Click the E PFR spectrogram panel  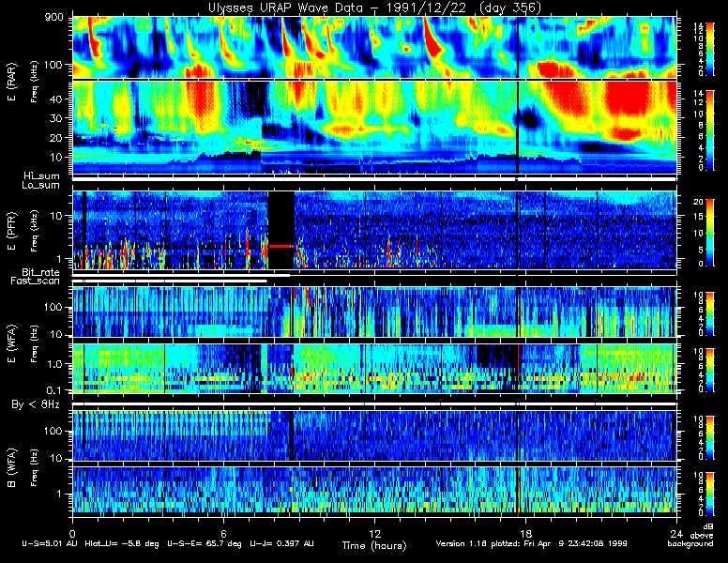click(x=374, y=230)
